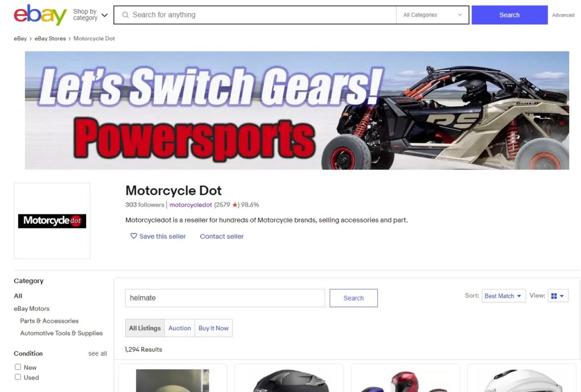Select the eBay Motors category
This screenshot has width=581, height=392.
point(32,308)
